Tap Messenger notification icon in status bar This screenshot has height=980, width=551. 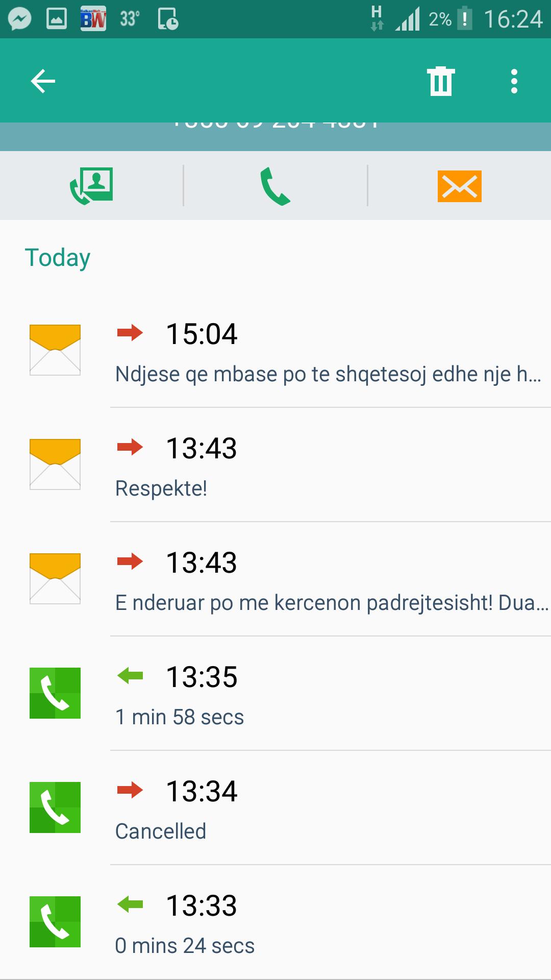[x=19, y=19]
